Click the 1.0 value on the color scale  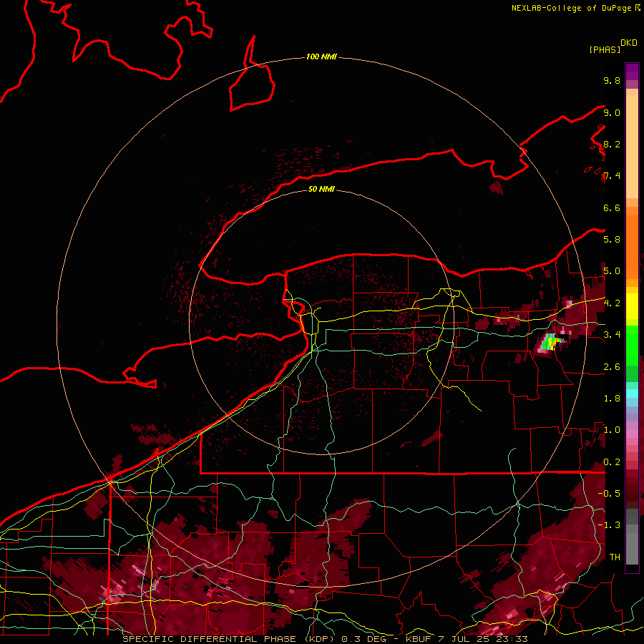click(612, 430)
